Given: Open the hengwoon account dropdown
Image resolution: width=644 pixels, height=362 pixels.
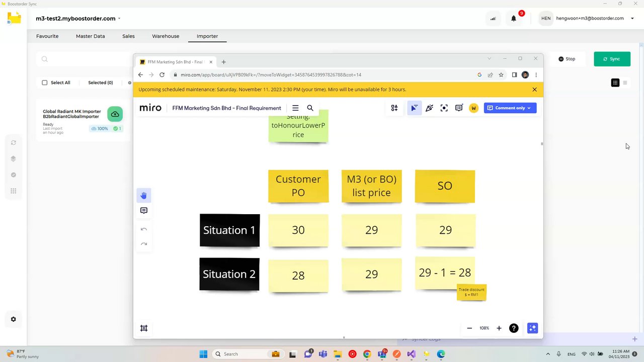Looking at the screenshot, I should click(x=632, y=19).
